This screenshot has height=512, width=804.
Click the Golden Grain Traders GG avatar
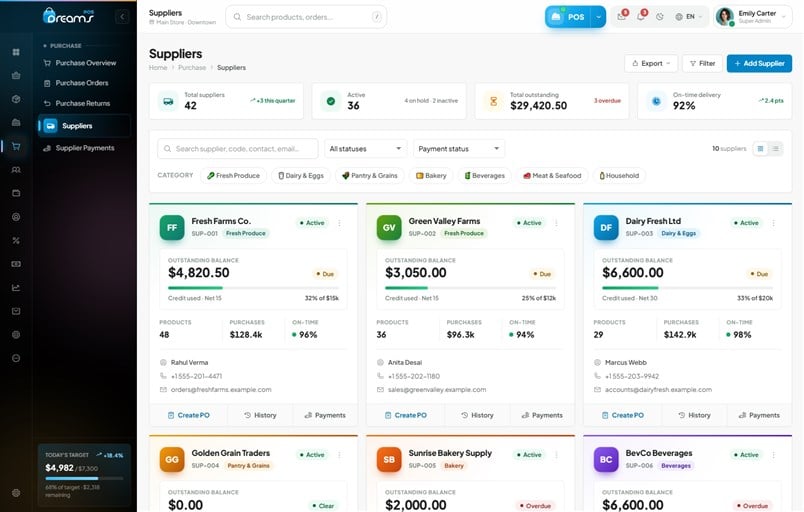point(172,460)
